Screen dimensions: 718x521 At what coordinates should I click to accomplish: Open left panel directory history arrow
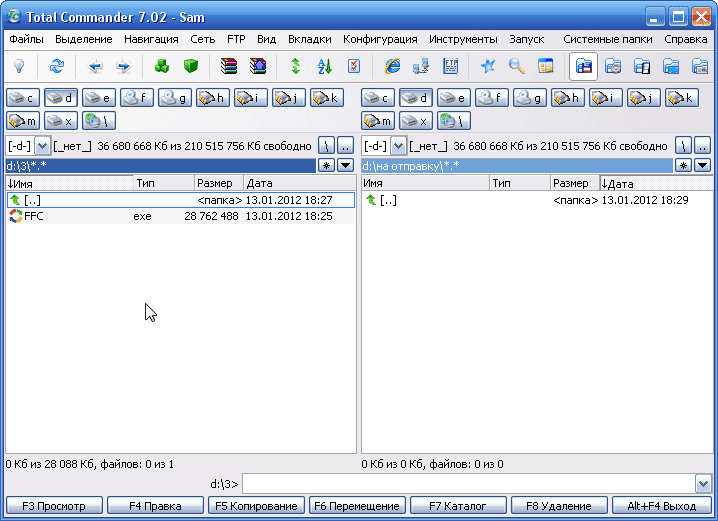pyautogui.click(x=346, y=165)
